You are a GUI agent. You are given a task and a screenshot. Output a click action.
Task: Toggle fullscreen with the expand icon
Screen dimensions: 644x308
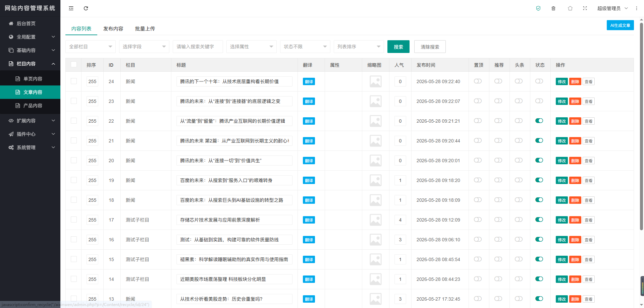coord(585,8)
